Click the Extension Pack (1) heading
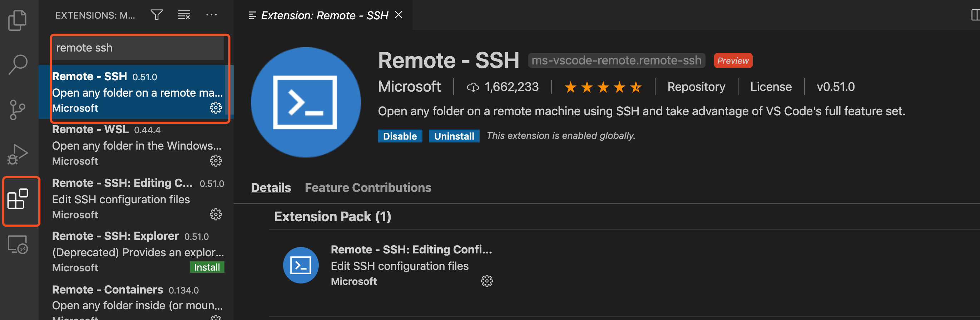The width and height of the screenshot is (980, 320). (332, 217)
